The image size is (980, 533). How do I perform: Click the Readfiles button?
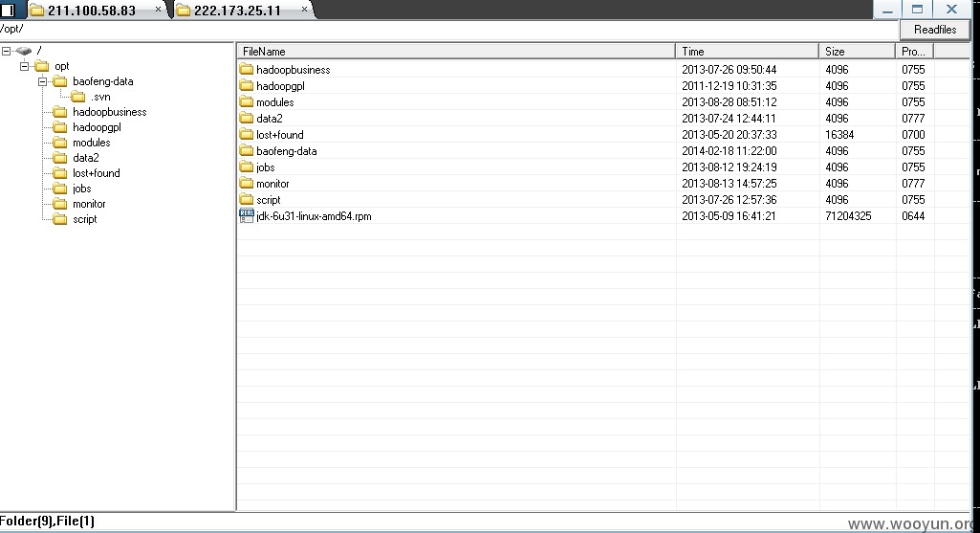tap(934, 30)
